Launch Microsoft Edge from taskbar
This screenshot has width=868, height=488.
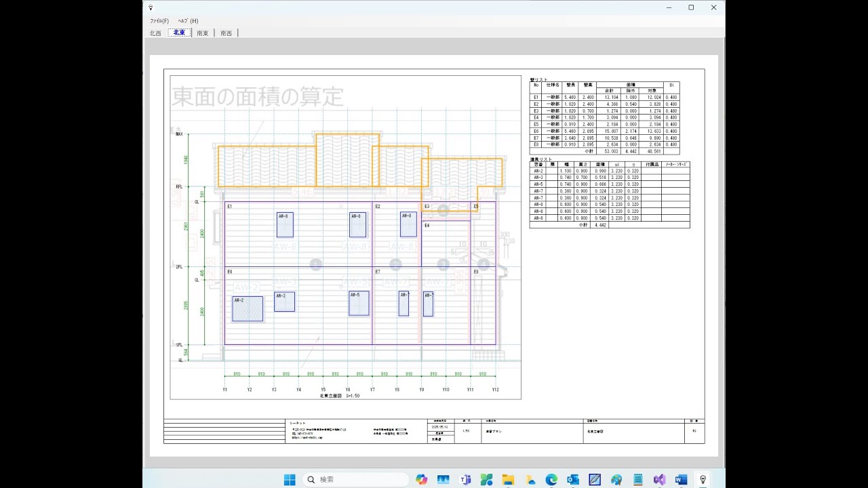click(x=551, y=479)
